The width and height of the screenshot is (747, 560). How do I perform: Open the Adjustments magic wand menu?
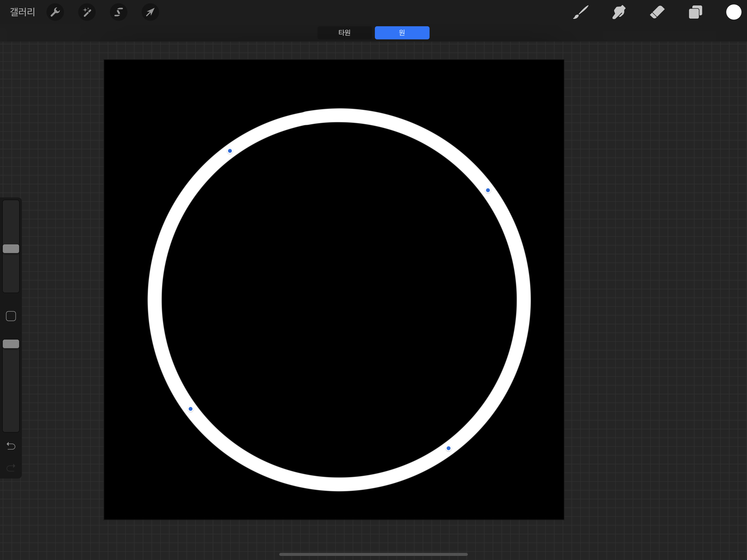(x=87, y=12)
